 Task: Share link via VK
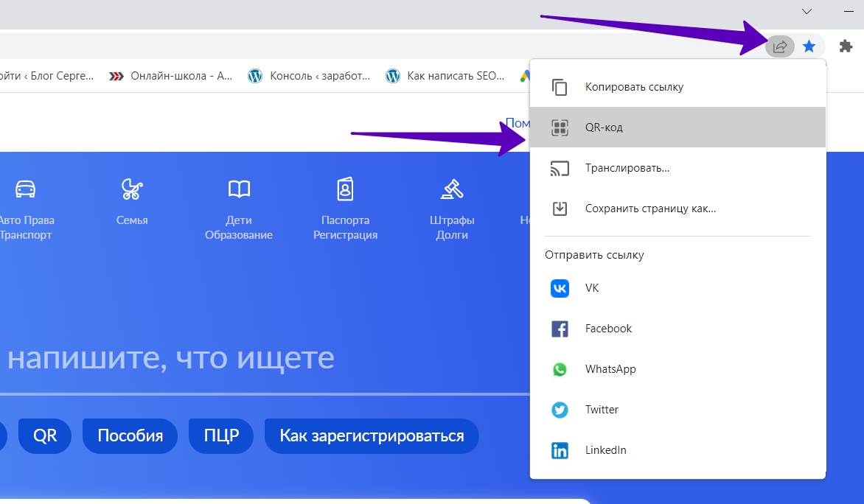tap(592, 288)
